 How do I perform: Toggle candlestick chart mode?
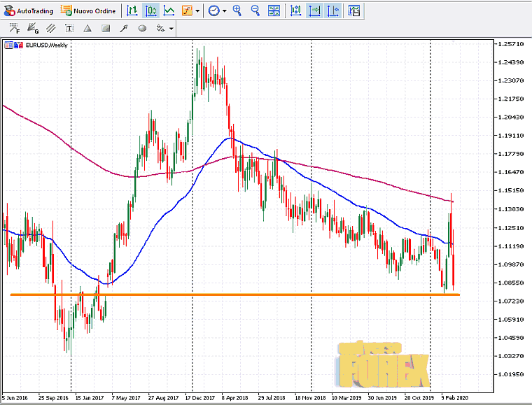pos(150,10)
